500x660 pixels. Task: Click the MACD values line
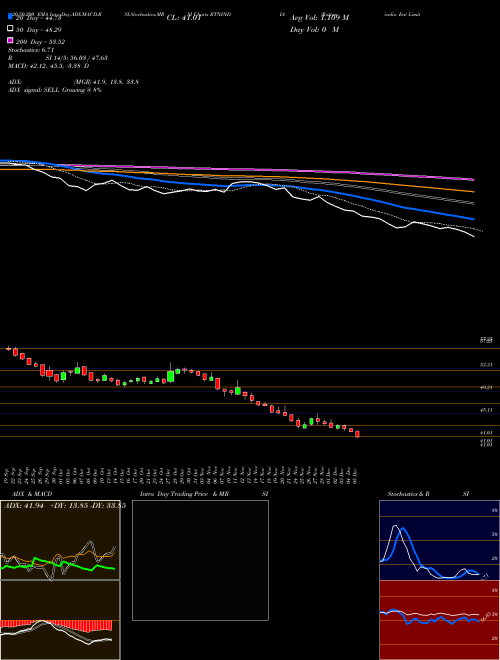[x=48, y=66]
